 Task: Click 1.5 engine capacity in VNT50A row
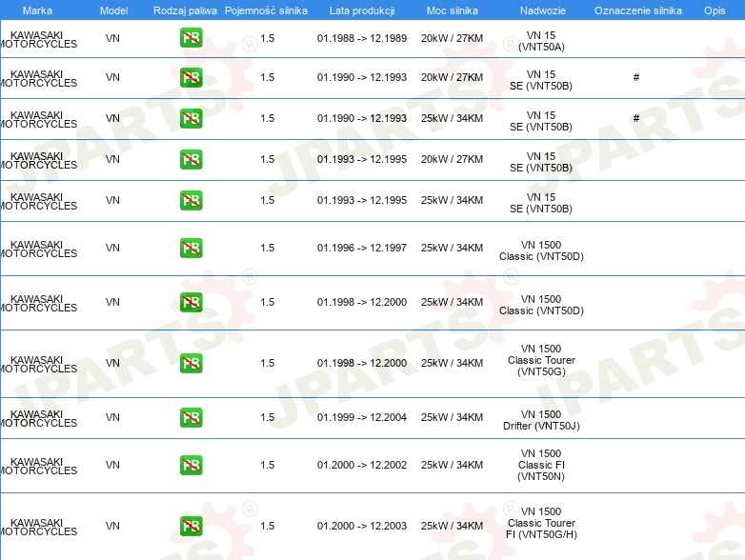(268, 38)
